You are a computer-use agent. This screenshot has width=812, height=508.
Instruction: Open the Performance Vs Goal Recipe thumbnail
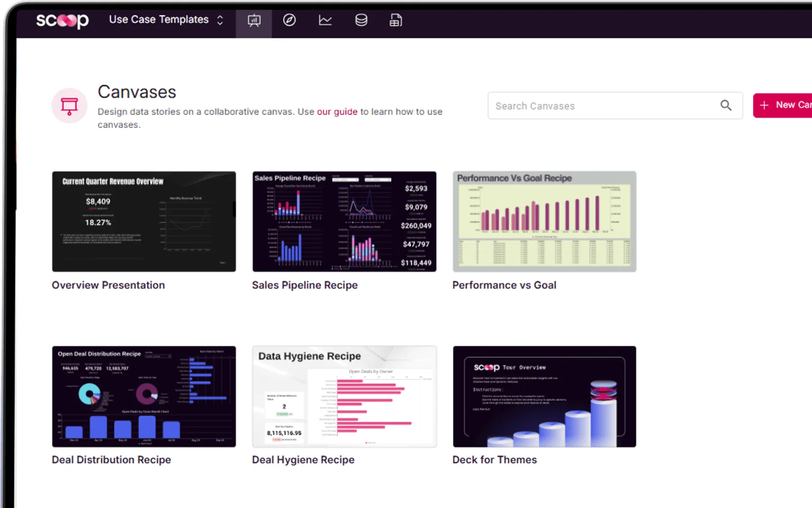pos(544,222)
